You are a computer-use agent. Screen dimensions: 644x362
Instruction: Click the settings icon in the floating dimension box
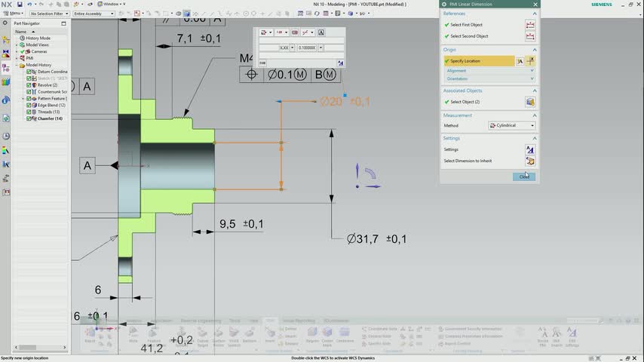pyautogui.click(x=341, y=63)
